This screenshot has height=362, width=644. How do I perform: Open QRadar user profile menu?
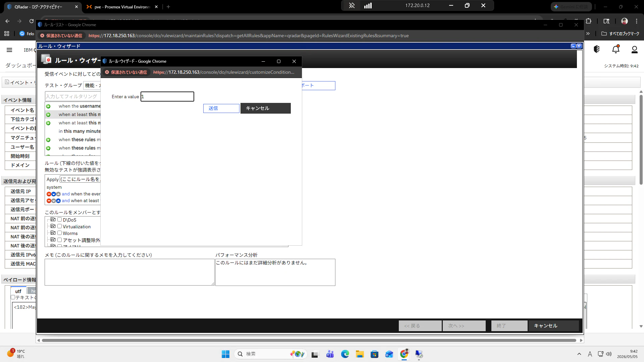pos(634,50)
